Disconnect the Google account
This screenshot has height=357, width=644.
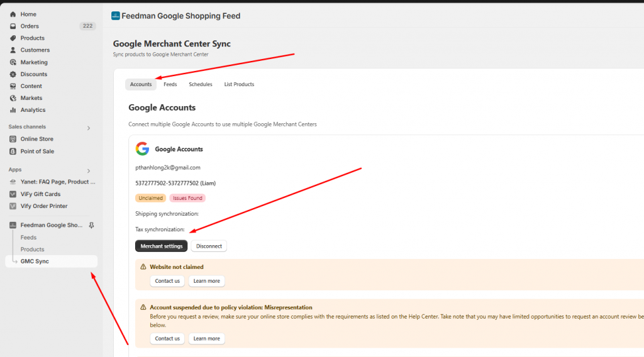(209, 246)
